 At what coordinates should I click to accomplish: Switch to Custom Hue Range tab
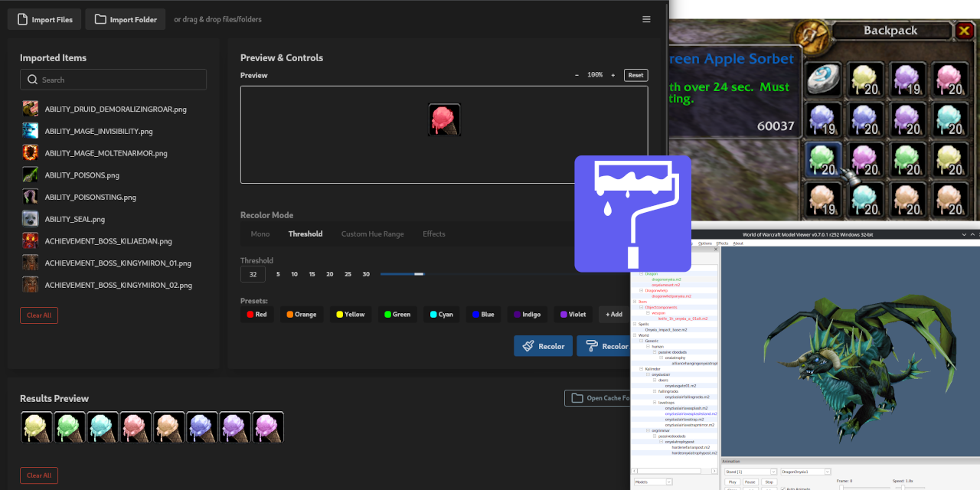(x=372, y=234)
